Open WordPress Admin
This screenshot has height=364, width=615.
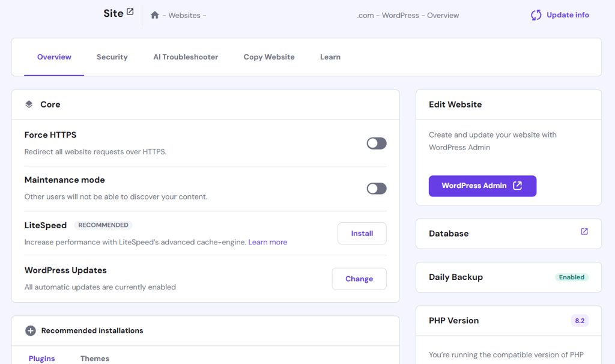pyautogui.click(x=482, y=186)
